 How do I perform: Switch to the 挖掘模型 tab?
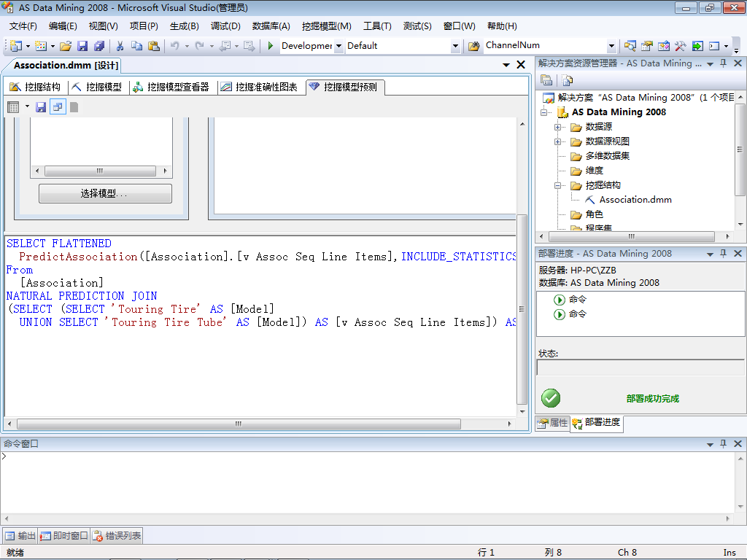(x=97, y=87)
